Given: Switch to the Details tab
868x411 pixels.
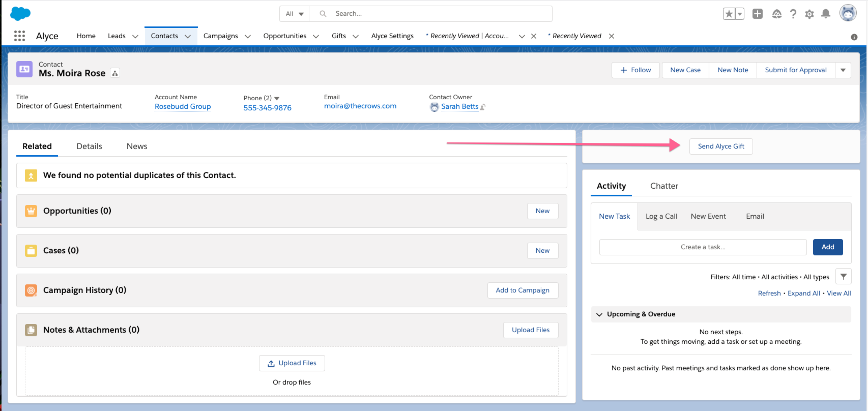Looking at the screenshot, I should click(x=89, y=146).
